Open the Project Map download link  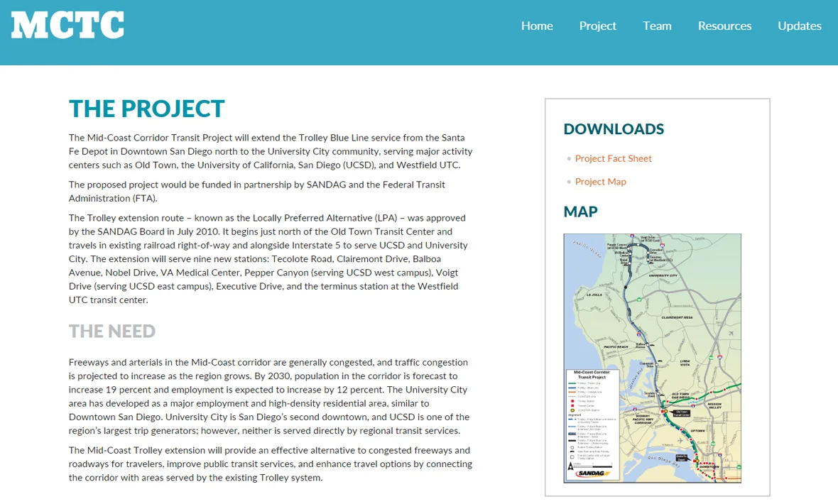point(600,182)
